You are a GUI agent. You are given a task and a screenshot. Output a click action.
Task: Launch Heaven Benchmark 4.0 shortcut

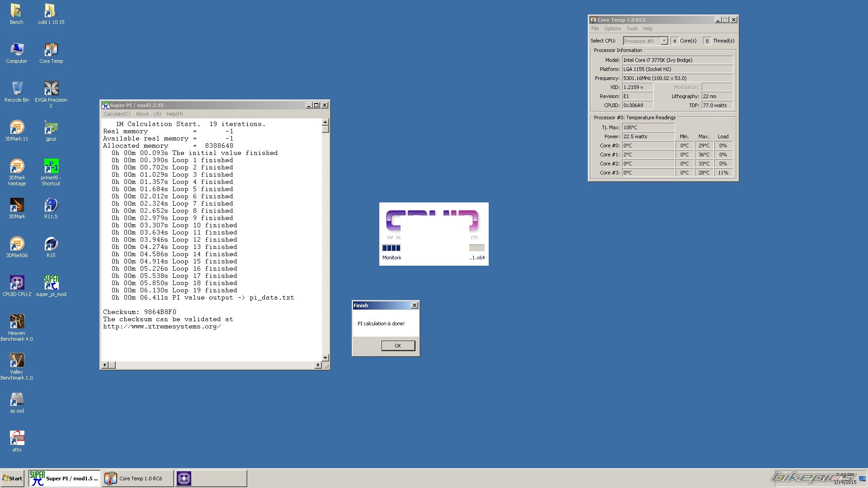click(x=16, y=328)
